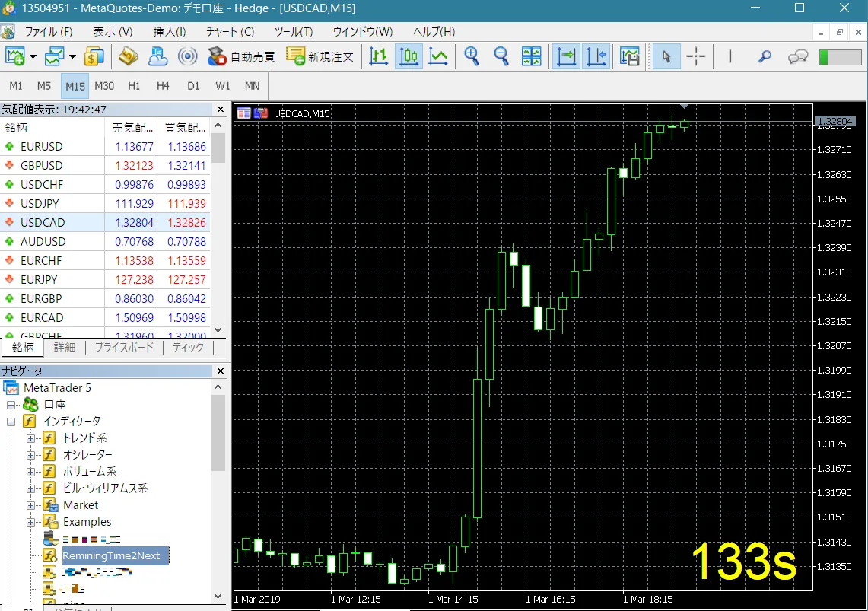Expand the オシレーター folder
This screenshot has height=611, width=868.
click(31, 456)
